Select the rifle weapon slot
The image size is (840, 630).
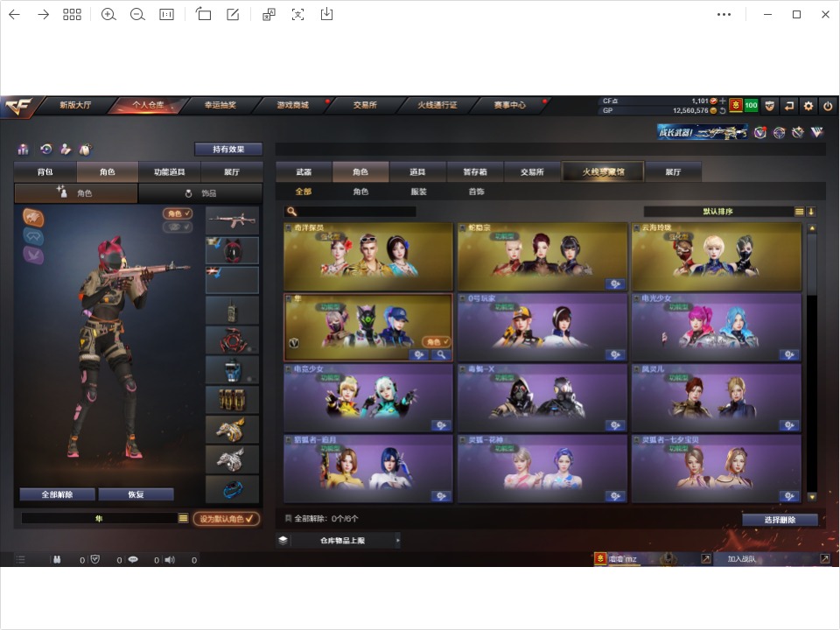pos(232,220)
